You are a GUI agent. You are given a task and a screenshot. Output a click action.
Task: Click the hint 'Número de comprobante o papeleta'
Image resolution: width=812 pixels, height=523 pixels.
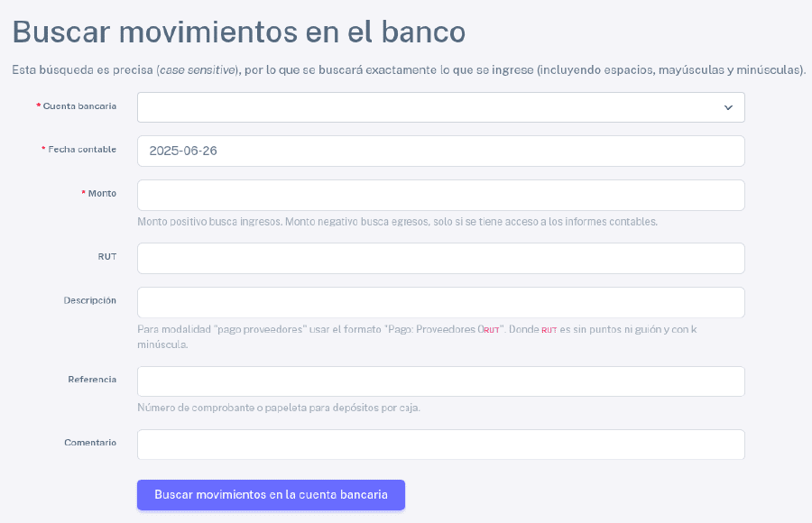tap(279, 408)
